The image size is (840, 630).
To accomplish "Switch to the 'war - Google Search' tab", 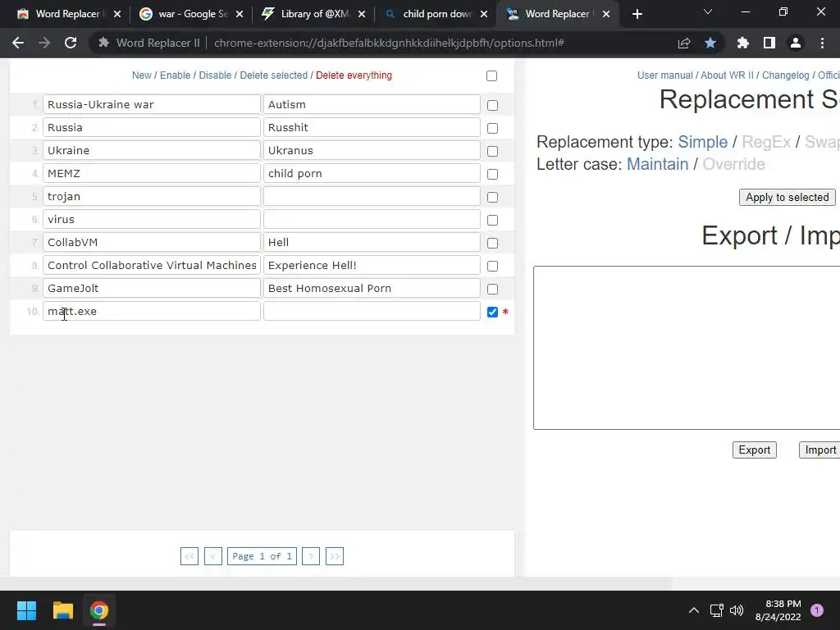I will pos(190,14).
